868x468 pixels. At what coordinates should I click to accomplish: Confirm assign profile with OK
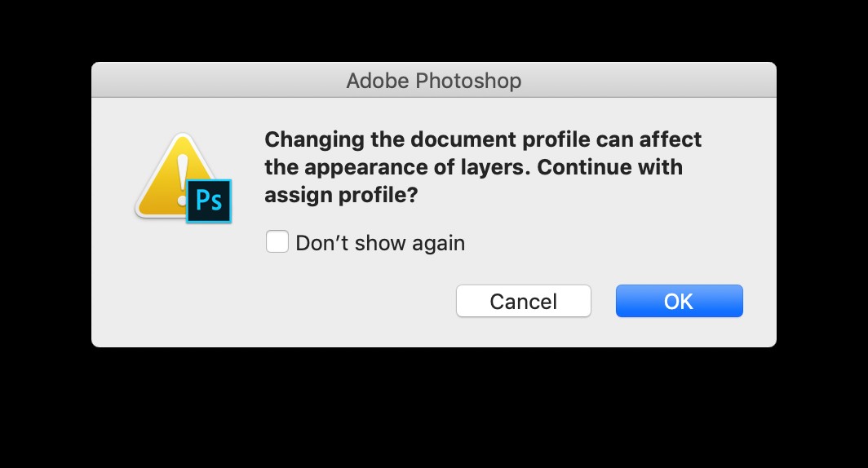680,301
